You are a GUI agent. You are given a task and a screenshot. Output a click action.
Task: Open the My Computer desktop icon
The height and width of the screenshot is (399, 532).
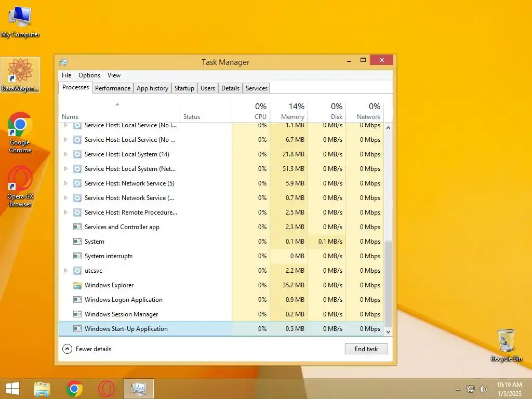[20, 21]
